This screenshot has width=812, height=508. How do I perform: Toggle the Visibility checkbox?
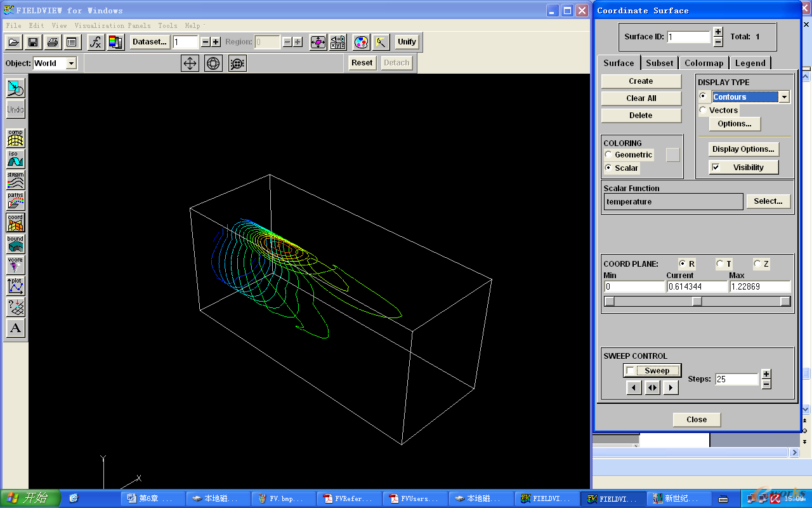[x=716, y=168]
